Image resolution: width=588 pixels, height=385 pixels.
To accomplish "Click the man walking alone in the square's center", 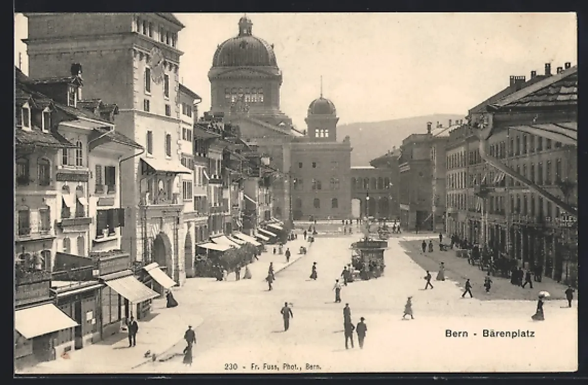I will [x=287, y=316].
